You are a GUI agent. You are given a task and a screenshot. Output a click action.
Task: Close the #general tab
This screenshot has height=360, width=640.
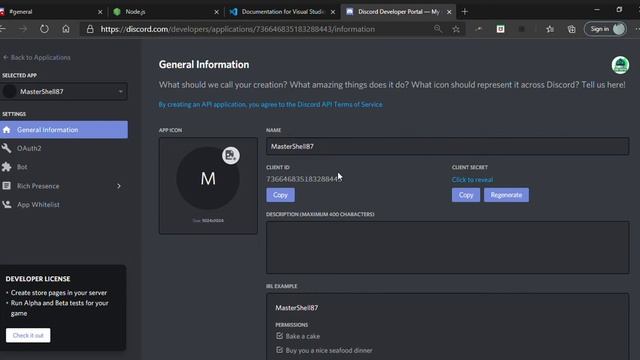pyautogui.click(x=100, y=12)
